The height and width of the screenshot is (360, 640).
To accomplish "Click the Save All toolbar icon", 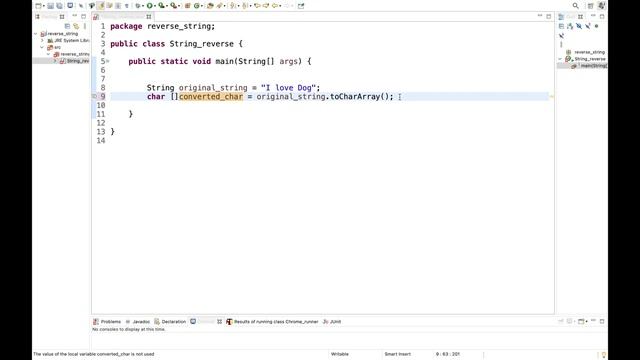I will [60, 6].
